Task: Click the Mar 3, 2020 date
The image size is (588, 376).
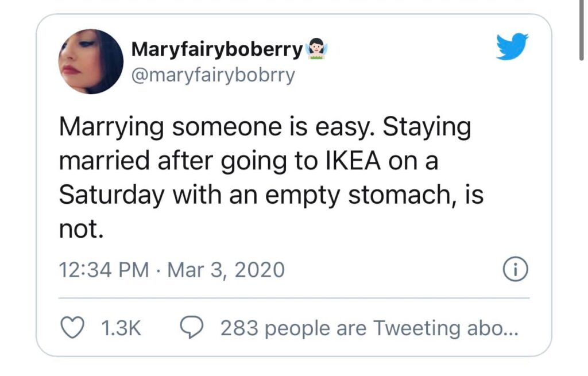Action: 226,270
